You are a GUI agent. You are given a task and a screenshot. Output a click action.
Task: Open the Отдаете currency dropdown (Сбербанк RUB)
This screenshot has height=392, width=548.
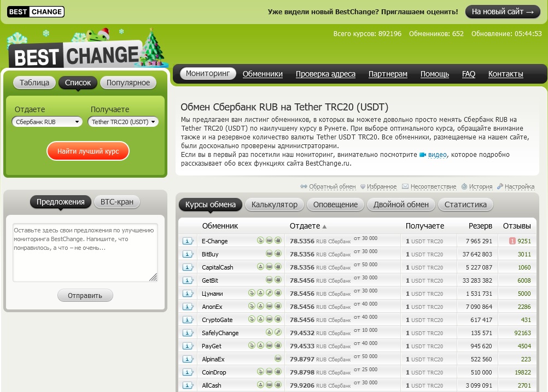tap(47, 122)
